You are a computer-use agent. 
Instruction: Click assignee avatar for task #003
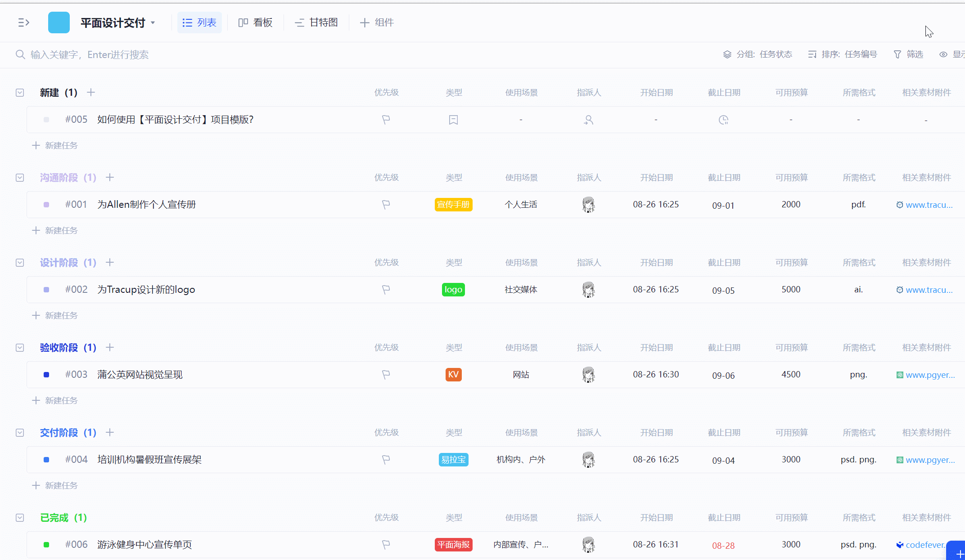pyautogui.click(x=588, y=375)
